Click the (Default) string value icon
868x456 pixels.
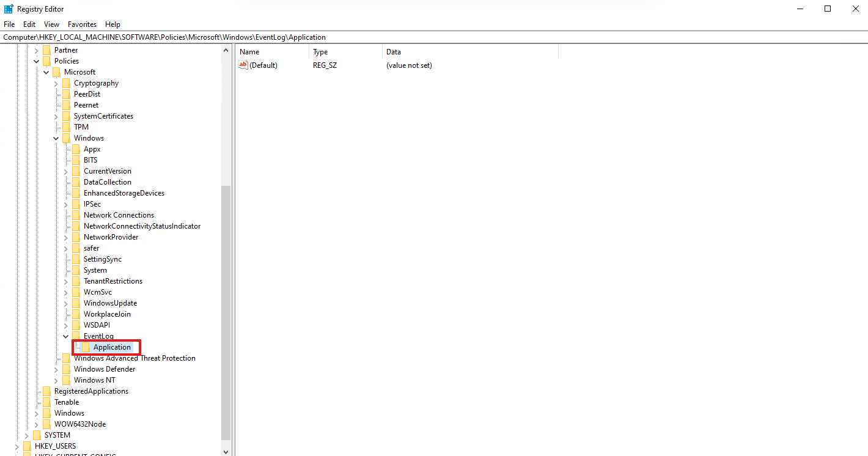[243, 65]
